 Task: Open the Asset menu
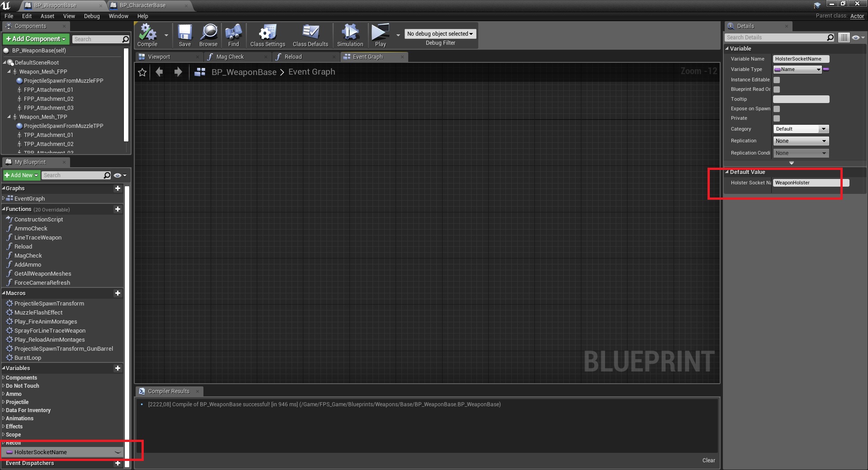[47, 16]
